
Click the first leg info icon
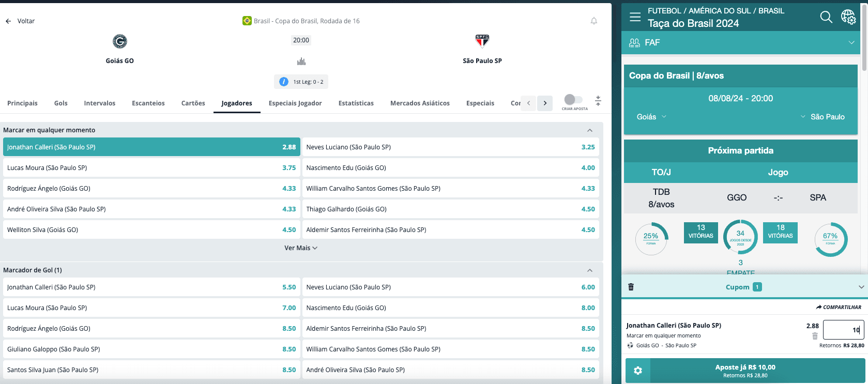pyautogui.click(x=284, y=82)
